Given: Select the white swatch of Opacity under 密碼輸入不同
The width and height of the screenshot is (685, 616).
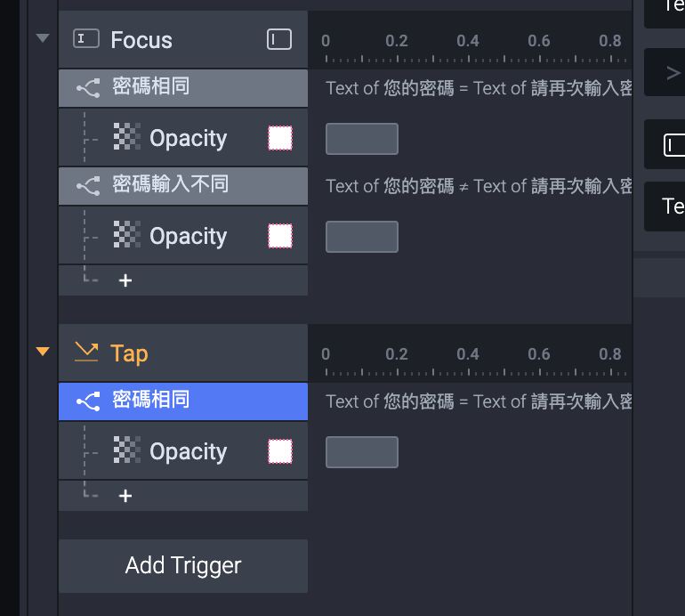Looking at the screenshot, I should pos(280,236).
